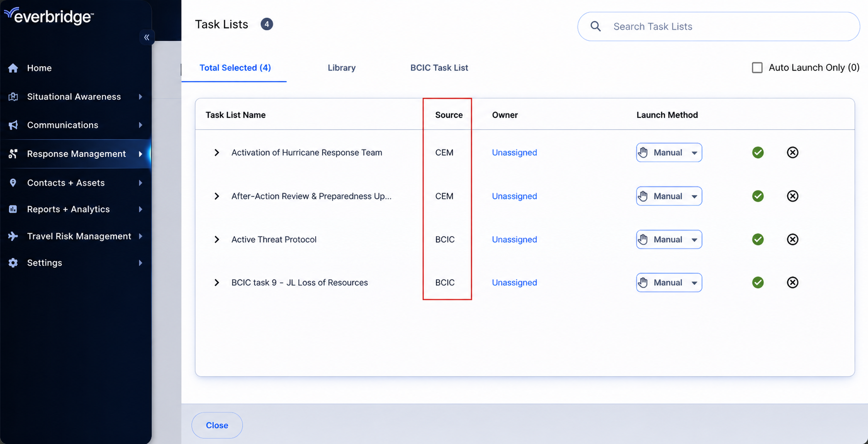Screen dimensions: 868x444
Task: Remove Active Threat Protocol task list
Action: click(793, 240)
